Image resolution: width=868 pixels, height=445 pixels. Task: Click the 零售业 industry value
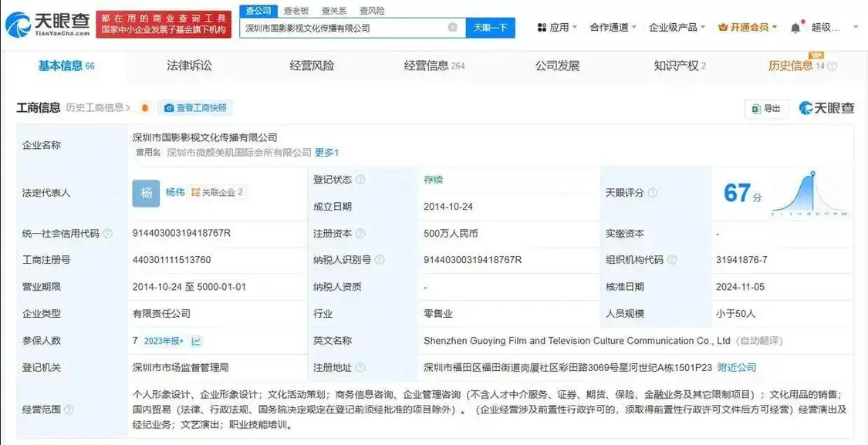click(x=438, y=314)
